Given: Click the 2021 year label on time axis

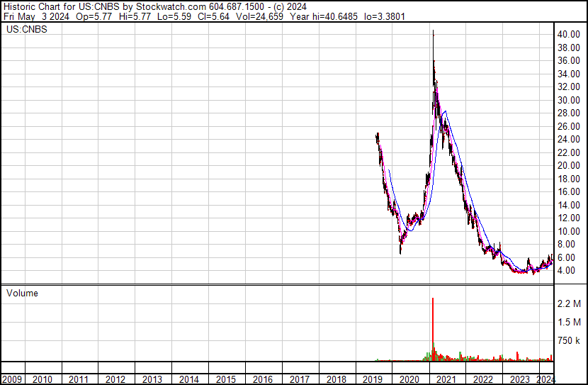Looking at the screenshot, I should tap(446, 379).
